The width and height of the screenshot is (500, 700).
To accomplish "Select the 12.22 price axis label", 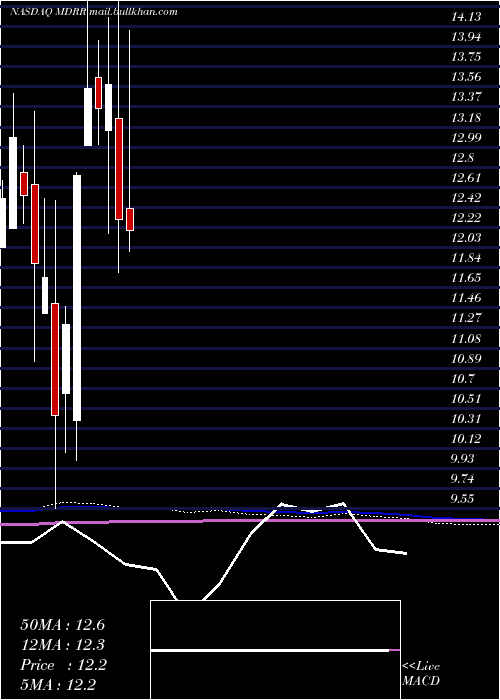I will 466,218.
